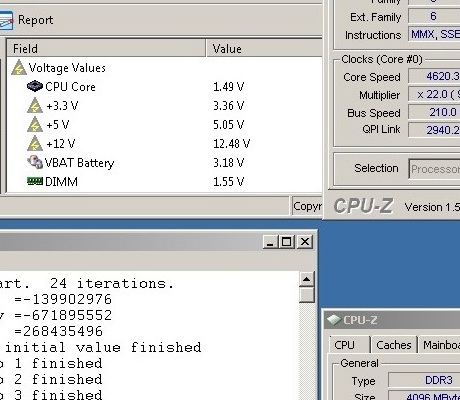Click the Multiplier value field
This screenshot has height=400, width=460.
click(434, 94)
